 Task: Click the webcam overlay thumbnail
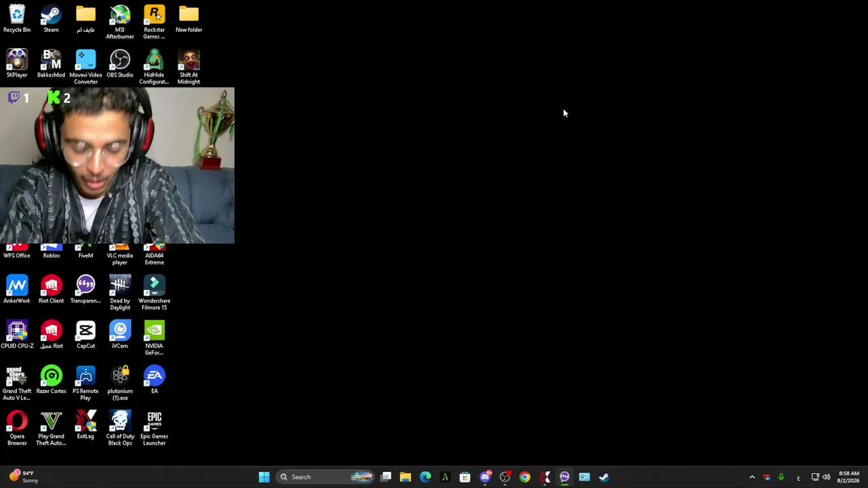coord(117,165)
